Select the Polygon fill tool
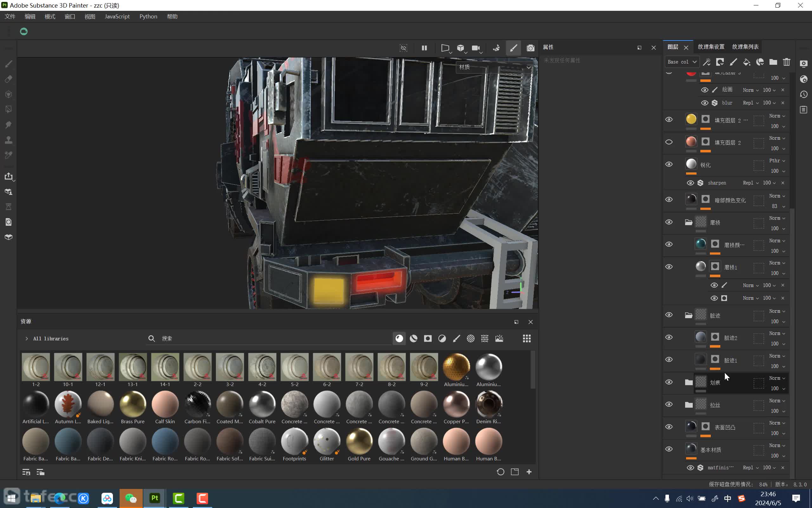 point(9,110)
